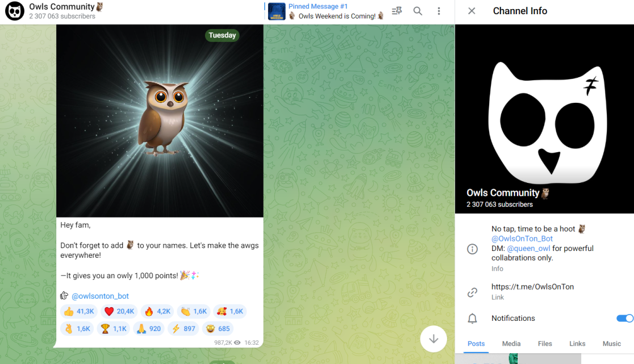634x364 pixels.
Task: Open the large owl channel profile photo
Action: point(544,119)
